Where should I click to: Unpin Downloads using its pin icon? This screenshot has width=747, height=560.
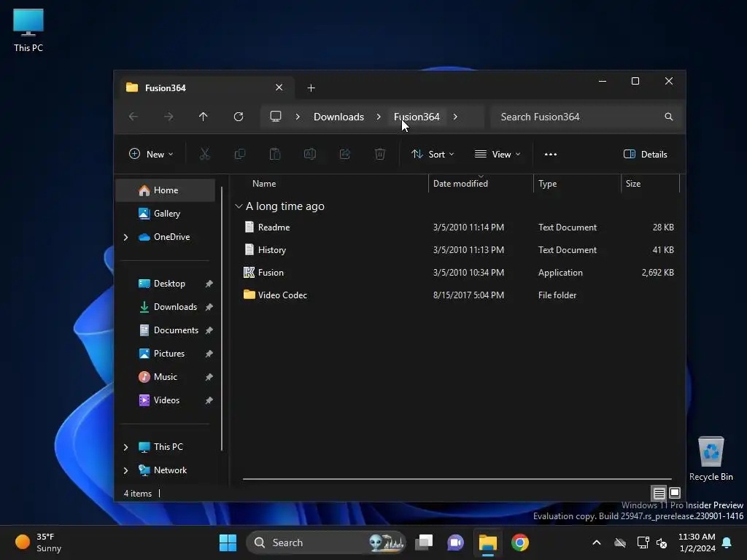click(209, 307)
